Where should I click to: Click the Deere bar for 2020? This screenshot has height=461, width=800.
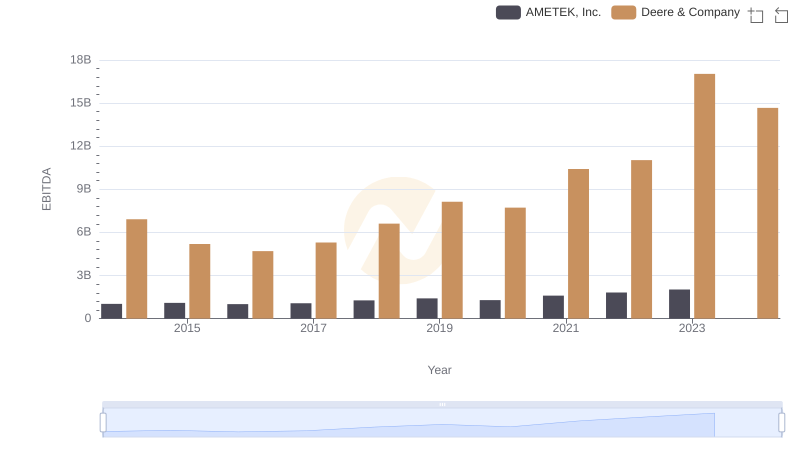(515, 263)
